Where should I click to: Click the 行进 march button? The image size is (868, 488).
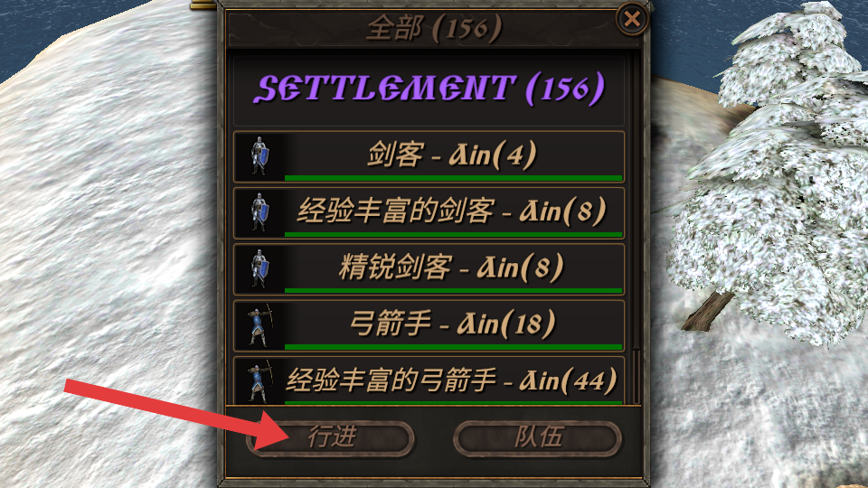[331, 438]
